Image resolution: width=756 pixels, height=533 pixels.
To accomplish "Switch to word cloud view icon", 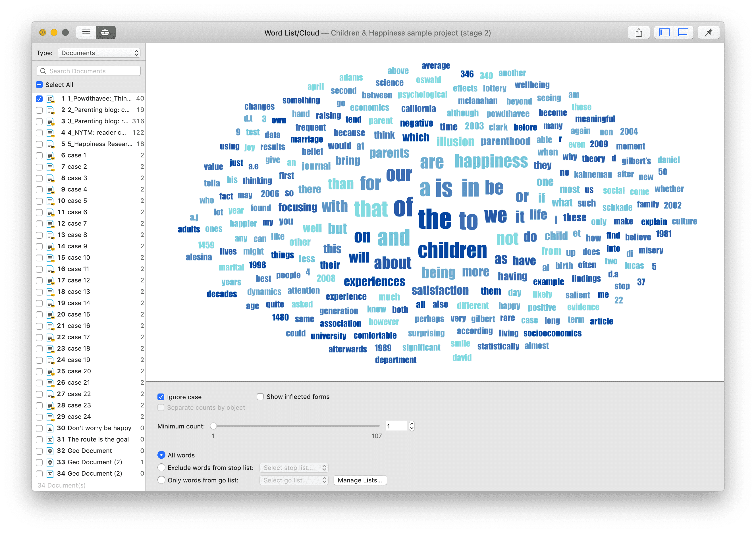I will point(105,33).
